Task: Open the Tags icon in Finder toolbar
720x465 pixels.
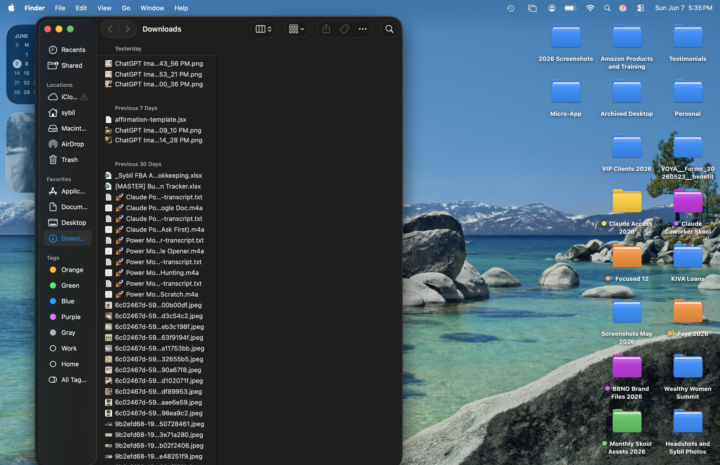Action: [344, 29]
